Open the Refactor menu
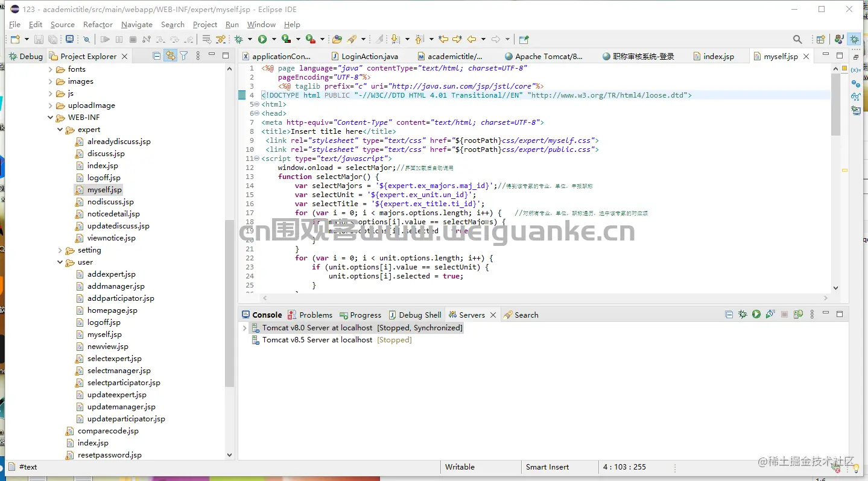Screen dimensions: 868x481 [98, 24]
